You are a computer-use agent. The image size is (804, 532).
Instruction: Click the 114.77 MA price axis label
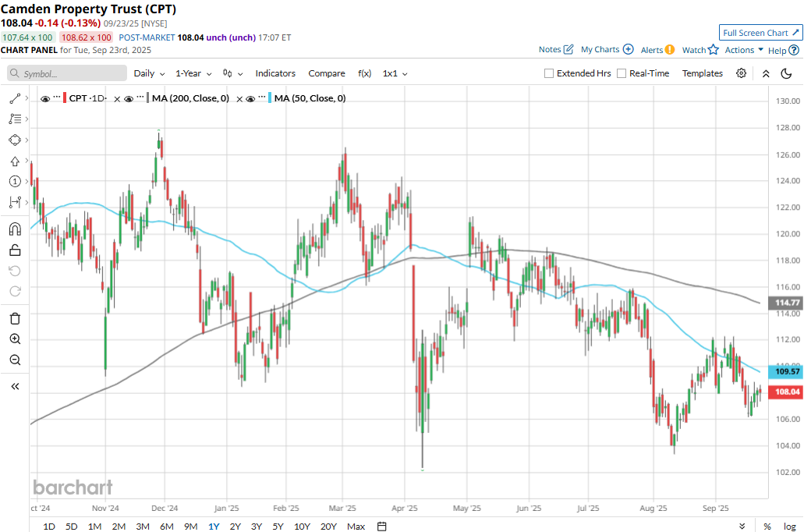(x=786, y=303)
